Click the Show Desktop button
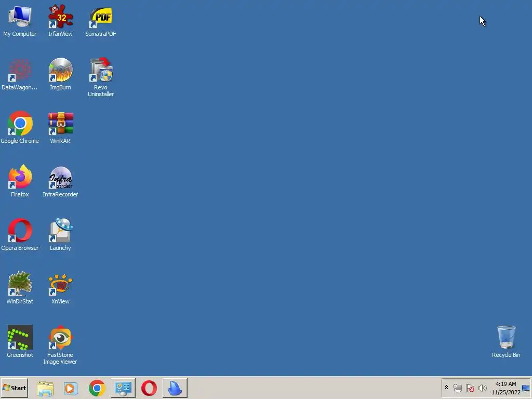The height and width of the screenshot is (399, 532). coord(526,388)
